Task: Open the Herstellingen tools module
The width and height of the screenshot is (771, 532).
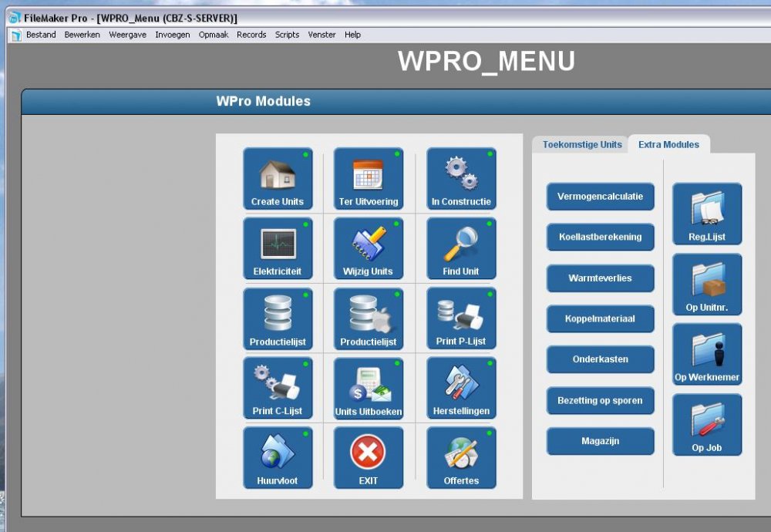Action: (461, 389)
